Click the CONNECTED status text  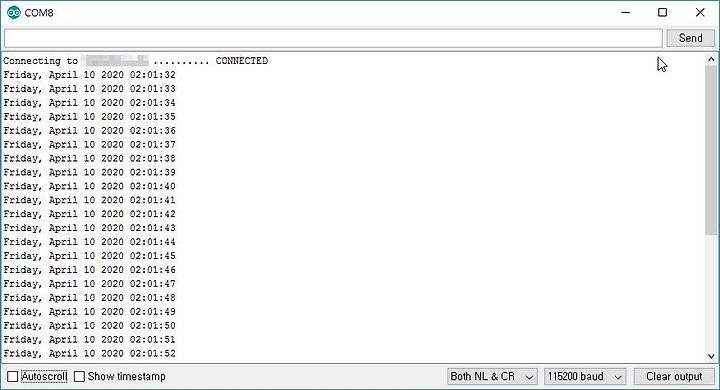click(242, 61)
